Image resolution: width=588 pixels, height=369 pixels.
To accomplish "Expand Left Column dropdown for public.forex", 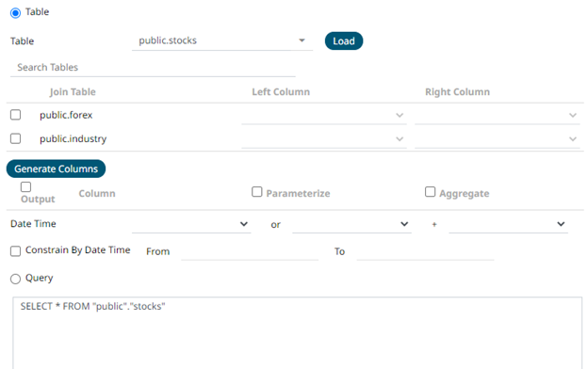I will point(324,116).
